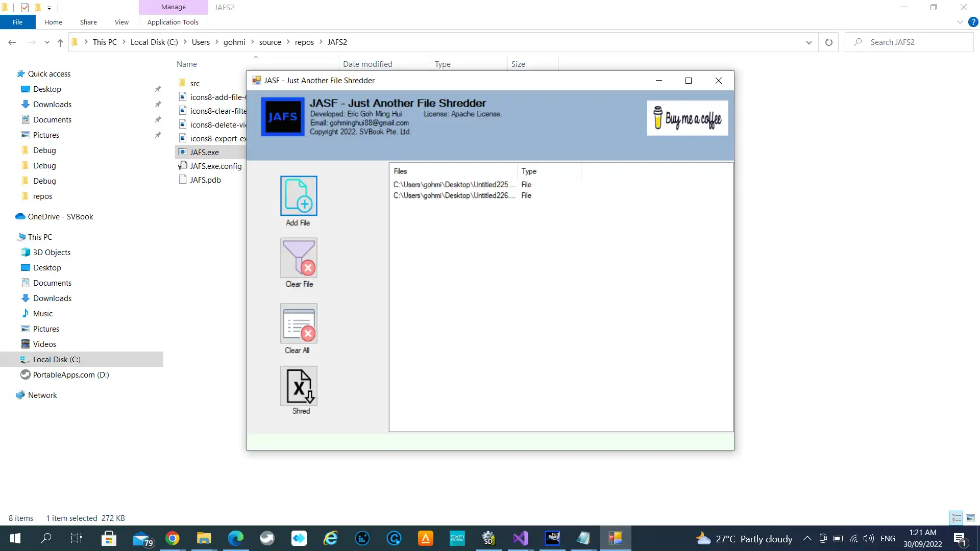Select the JAFS.exe file in Explorer
Image resolution: width=980 pixels, height=551 pixels.
pos(205,152)
